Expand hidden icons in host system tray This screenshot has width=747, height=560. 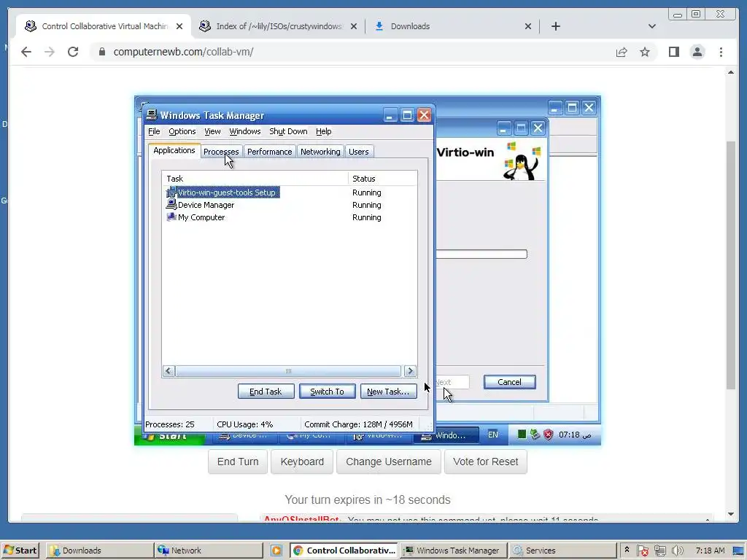627,550
